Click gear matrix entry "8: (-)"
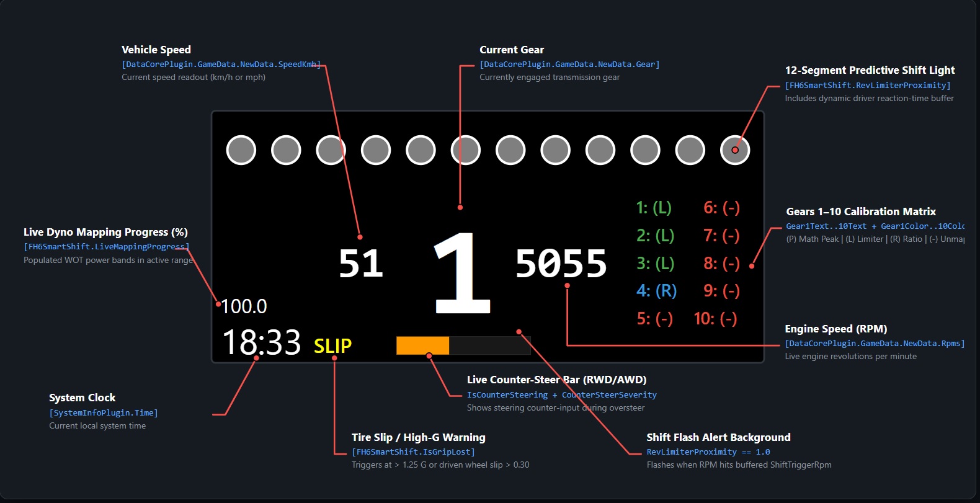The image size is (980, 503). pyautogui.click(x=721, y=264)
